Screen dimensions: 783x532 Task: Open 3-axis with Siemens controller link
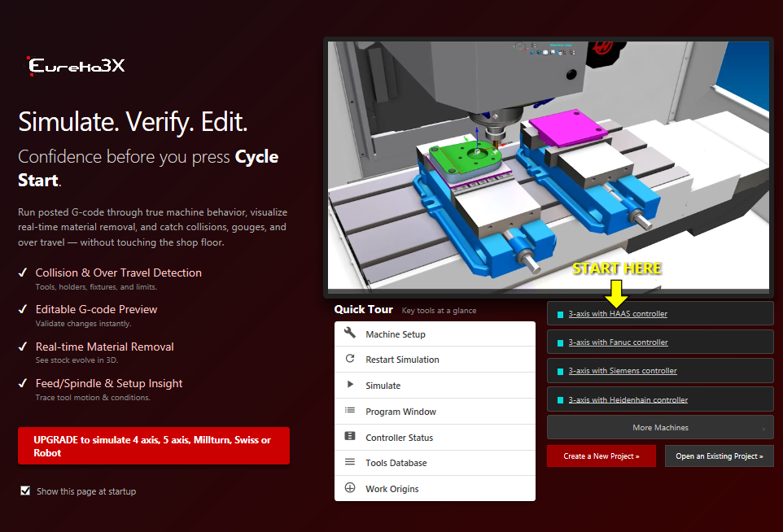623,371
